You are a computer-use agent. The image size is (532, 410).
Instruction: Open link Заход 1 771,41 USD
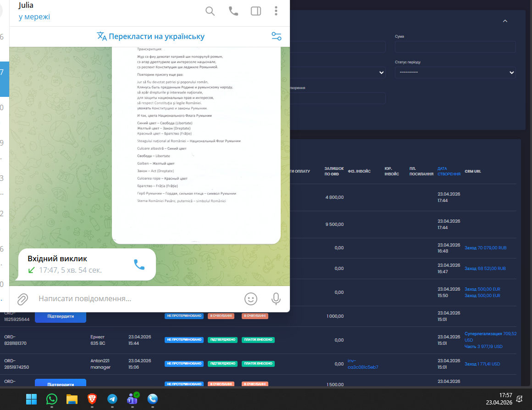coord(482,364)
